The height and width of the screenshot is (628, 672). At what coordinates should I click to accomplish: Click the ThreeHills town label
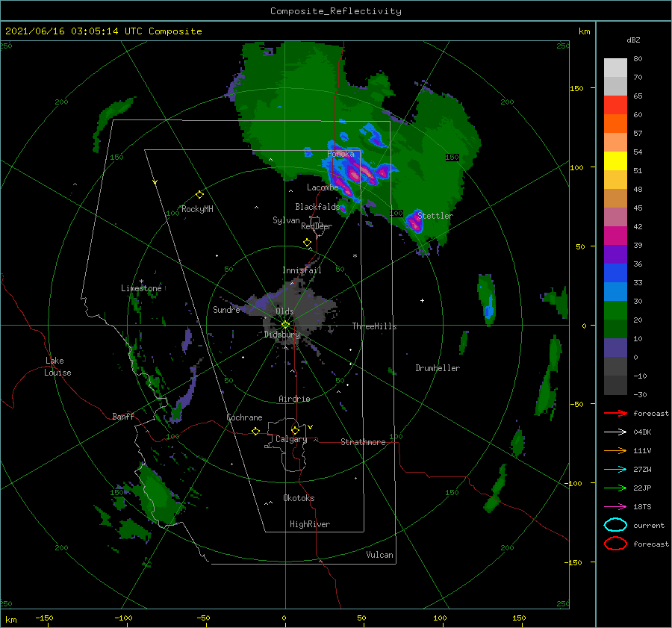click(374, 326)
